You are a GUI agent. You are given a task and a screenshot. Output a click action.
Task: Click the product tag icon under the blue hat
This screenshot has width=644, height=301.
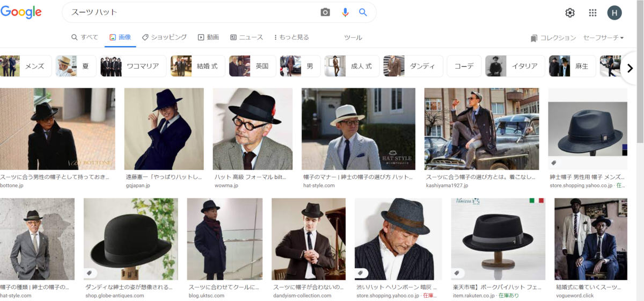tap(554, 162)
